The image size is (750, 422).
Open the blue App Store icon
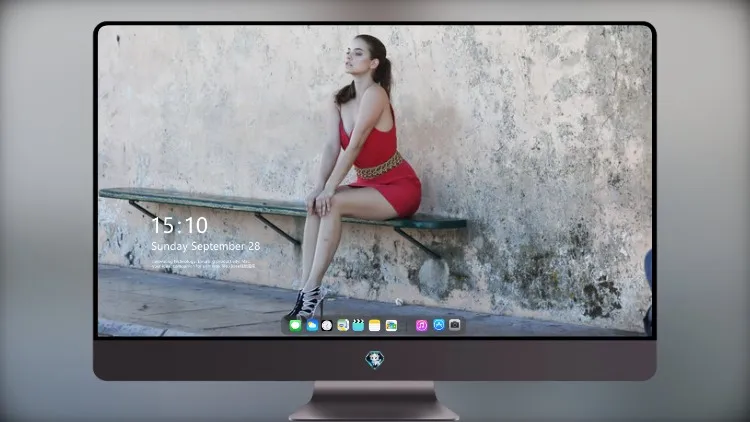(439, 325)
